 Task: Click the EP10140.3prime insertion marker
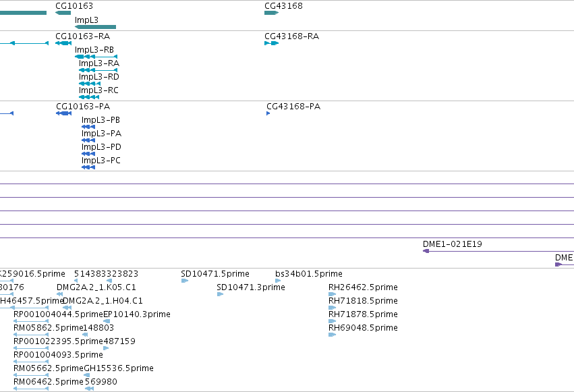coord(107,321)
